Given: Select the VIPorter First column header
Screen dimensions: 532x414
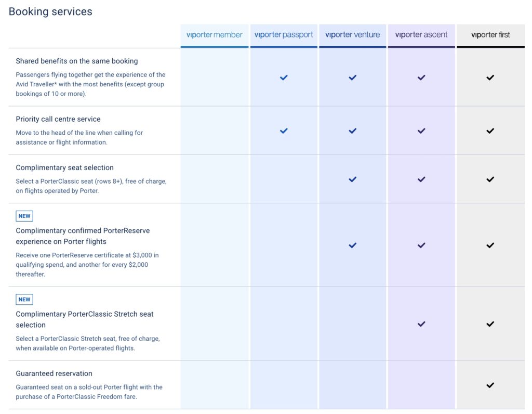Looking at the screenshot, I should (490, 35).
